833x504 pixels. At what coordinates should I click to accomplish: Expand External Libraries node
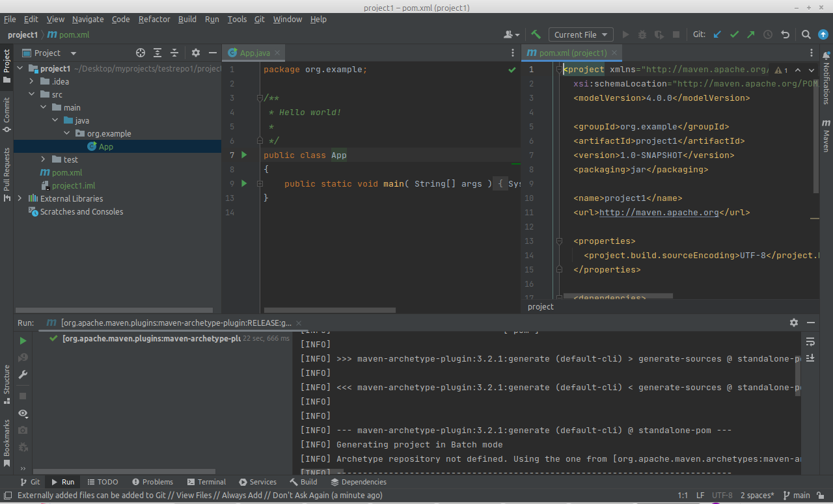pos(20,198)
